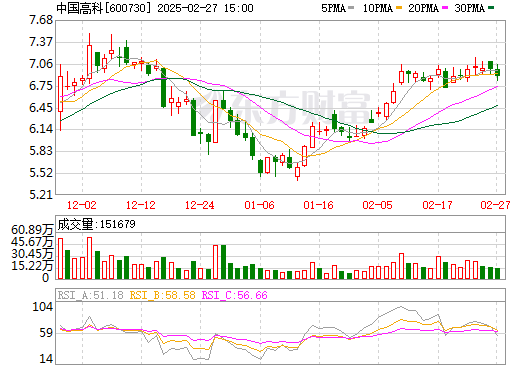
Task: Click the RSI_A:51.18 indicator label
Action: [90, 295]
